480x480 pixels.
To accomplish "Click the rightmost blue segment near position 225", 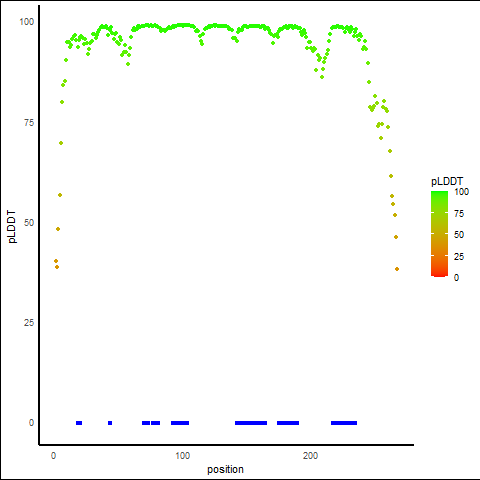I will pos(344,423).
